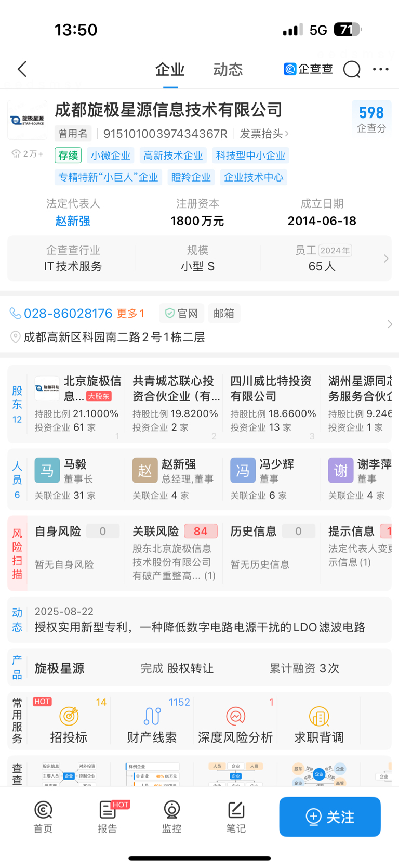Open the first 查查 relationship chart thumbnail
This screenshot has width=399, height=868.
(x=69, y=774)
